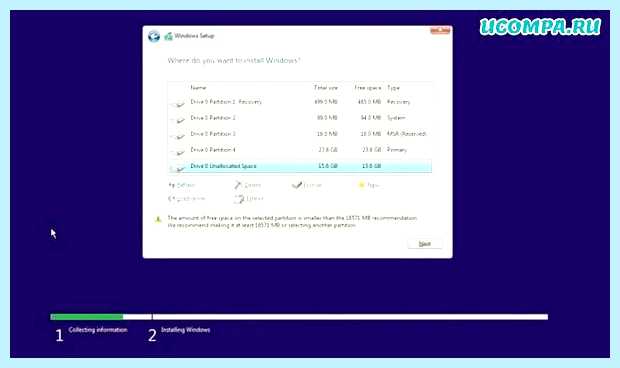The image size is (620, 368).
Task: Click the Load driver option
Action: click(x=187, y=198)
